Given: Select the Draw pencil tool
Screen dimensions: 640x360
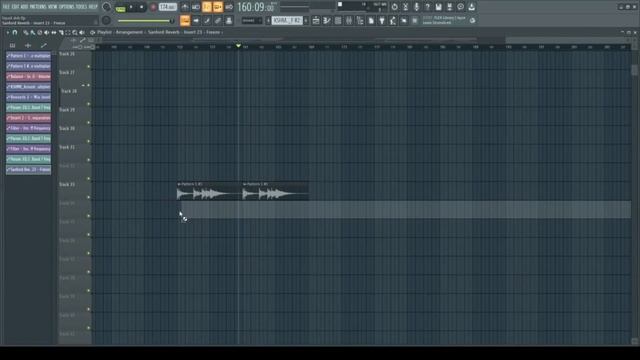Looking at the screenshot, I should click(26, 33).
